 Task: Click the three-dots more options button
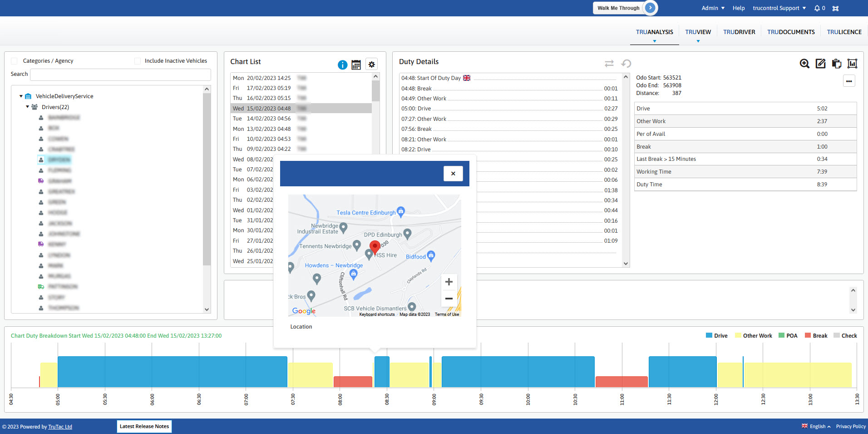click(x=849, y=81)
